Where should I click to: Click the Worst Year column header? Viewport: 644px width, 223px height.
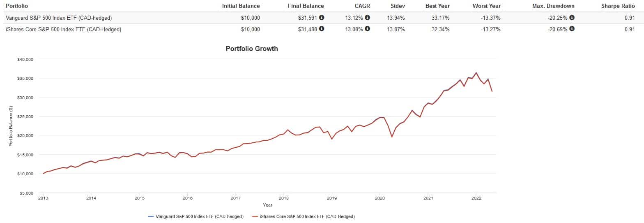(x=486, y=6)
